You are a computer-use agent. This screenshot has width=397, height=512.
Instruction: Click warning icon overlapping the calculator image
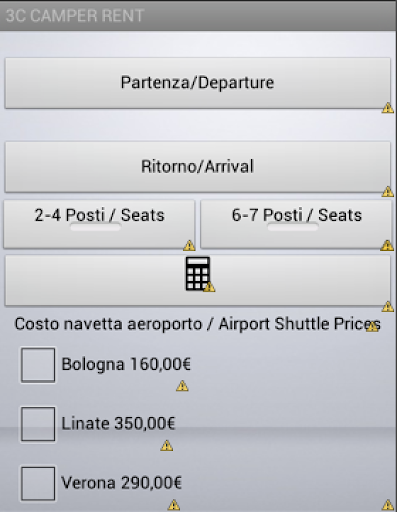point(209,287)
